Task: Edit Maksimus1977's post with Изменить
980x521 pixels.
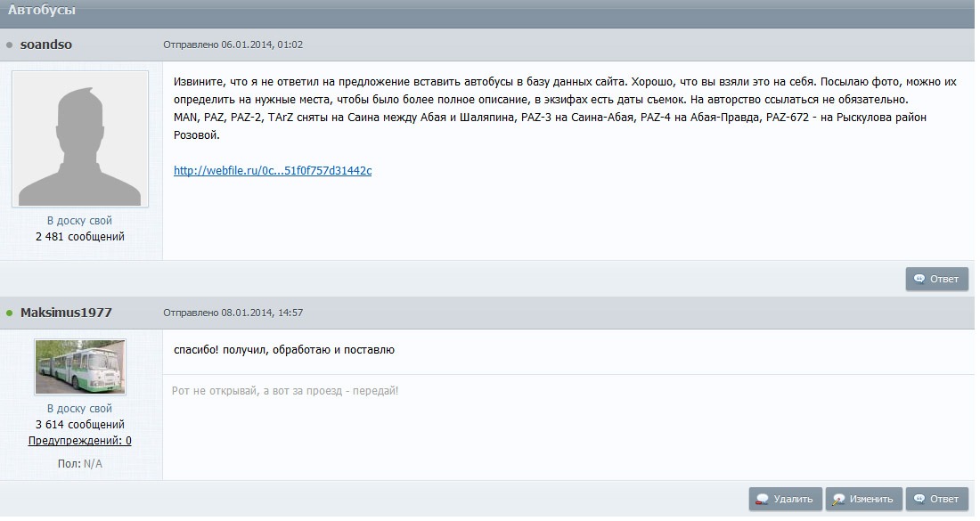Action: (864, 499)
